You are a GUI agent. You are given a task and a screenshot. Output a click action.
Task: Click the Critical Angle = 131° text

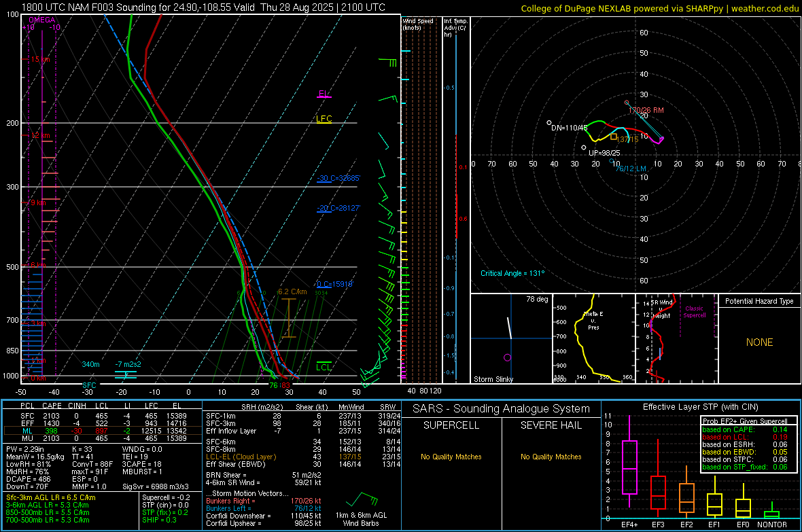[512, 273]
